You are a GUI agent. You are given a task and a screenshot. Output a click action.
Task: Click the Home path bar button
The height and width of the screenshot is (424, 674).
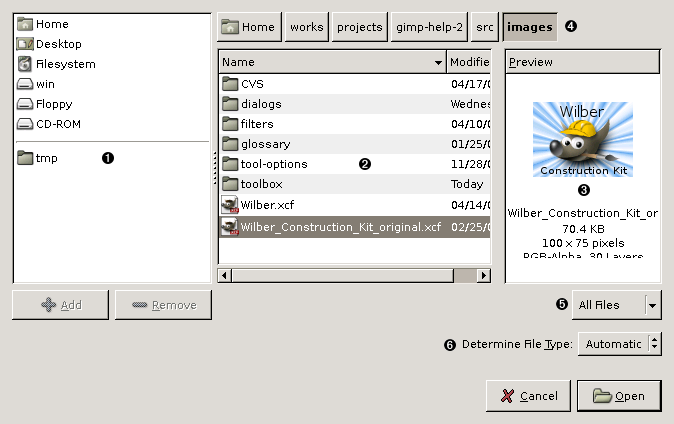click(248, 27)
